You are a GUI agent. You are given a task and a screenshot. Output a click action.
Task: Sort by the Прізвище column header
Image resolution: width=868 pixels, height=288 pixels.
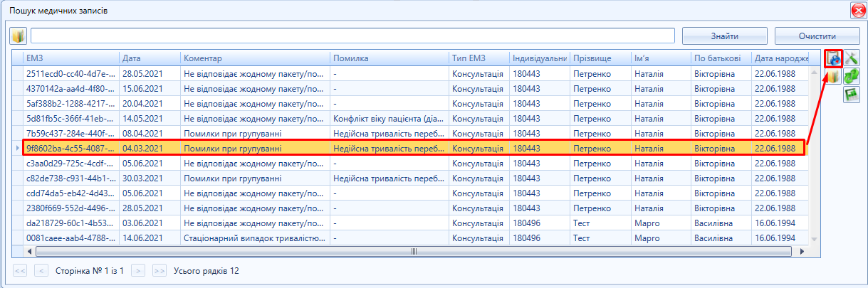coord(600,58)
